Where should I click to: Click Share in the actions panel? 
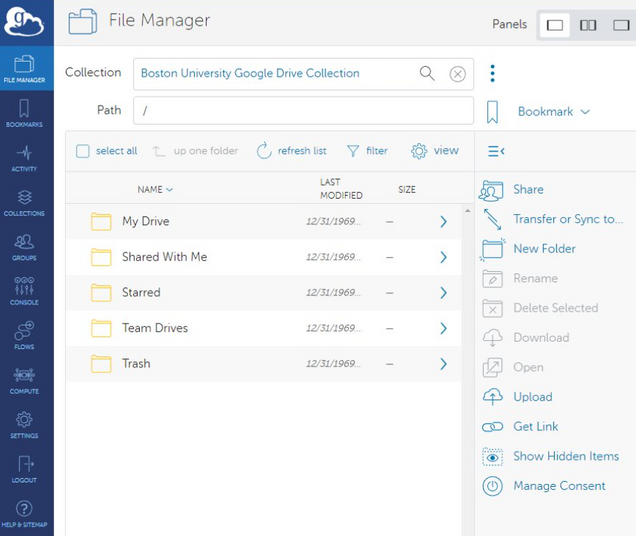tap(512, 190)
